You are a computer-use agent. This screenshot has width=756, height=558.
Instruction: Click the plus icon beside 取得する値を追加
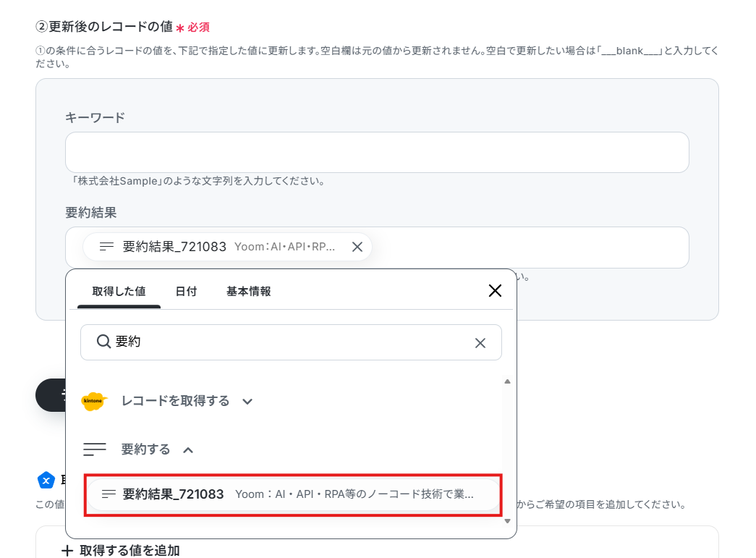point(67,551)
